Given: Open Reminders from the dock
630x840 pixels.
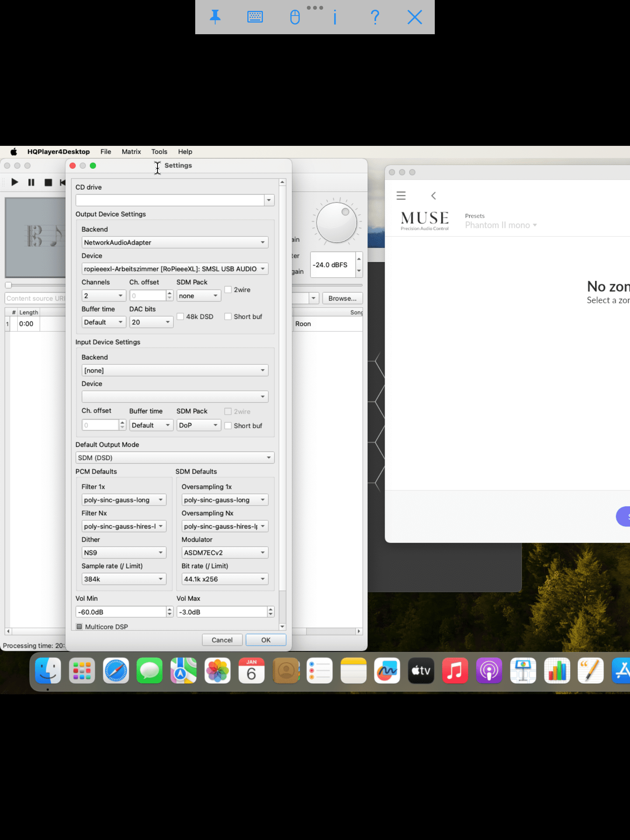Looking at the screenshot, I should (x=320, y=670).
